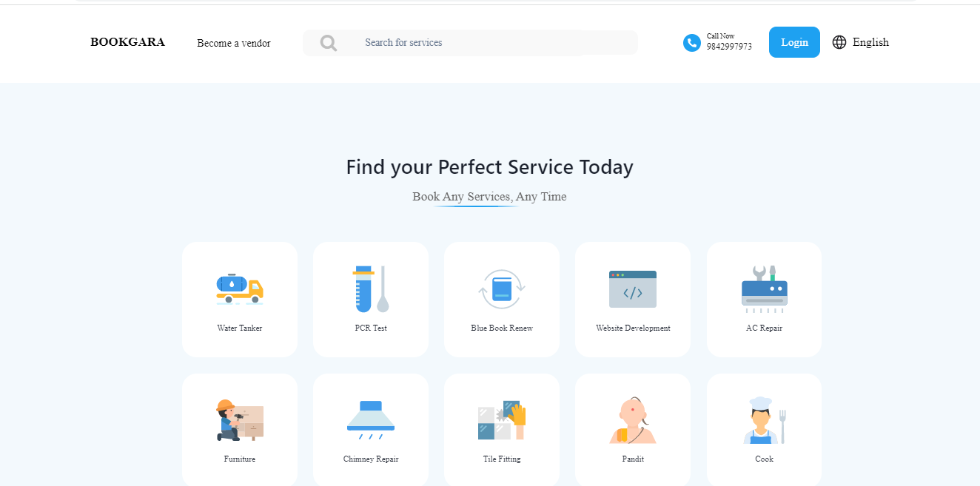Screen dimensions: 980x486
Task: Click the globe language icon
Action: pyautogui.click(x=839, y=42)
